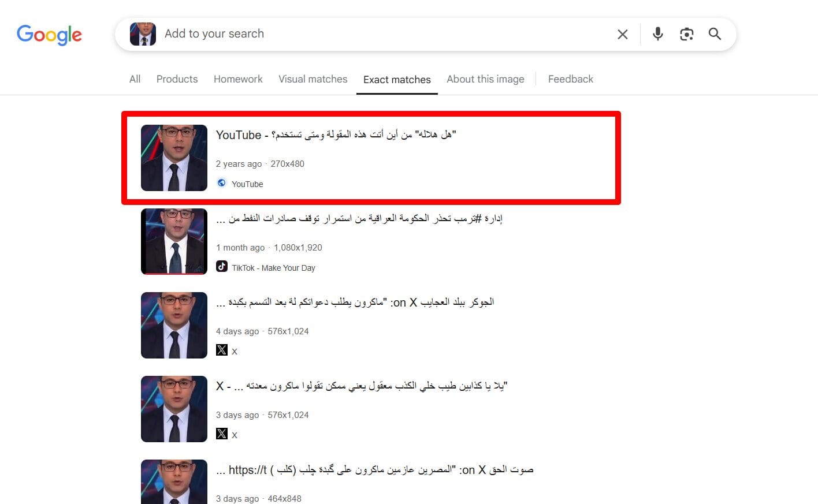The width and height of the screenshot is (818, 504).
Task: Click the TikTok source icon
Action: pos(222,266)
